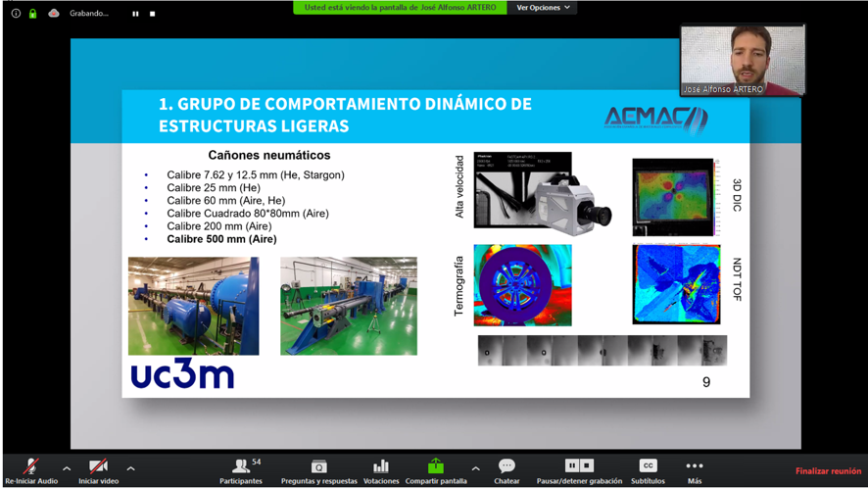This screenshot has height=489, width=868.
Task: Click the 'Grabando...' status text
Action: [89, 14]
